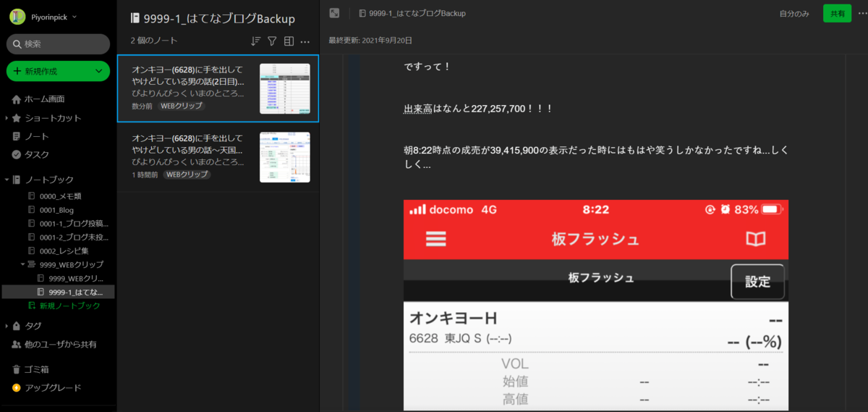
Task: Click the 最終更新: 2021年9月20日 text
Action: pos(370,41)
